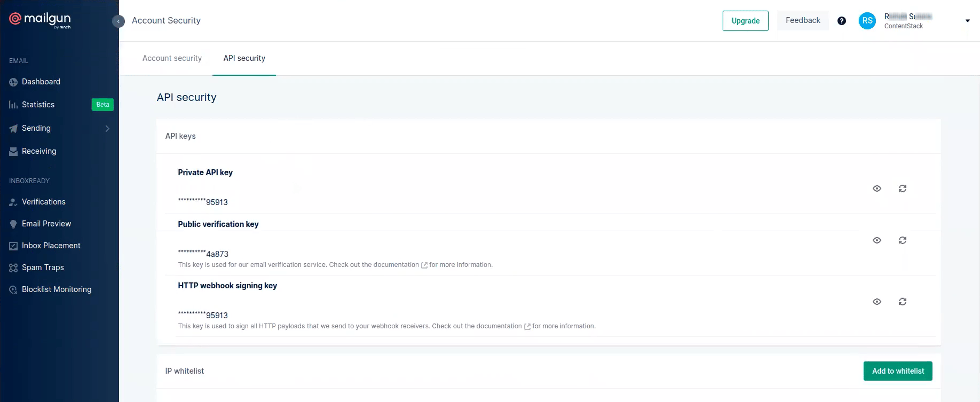The image size is (980, 402).
Task: Open Statistics Beta in the sidebar
Action: coord(61,104)
